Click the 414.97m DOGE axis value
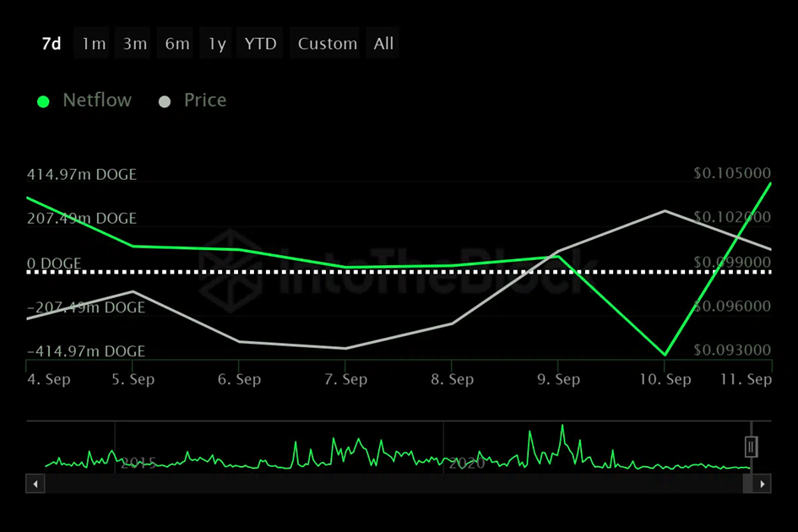Viewport: 798px width, 532px height. (x=82, y=175)
